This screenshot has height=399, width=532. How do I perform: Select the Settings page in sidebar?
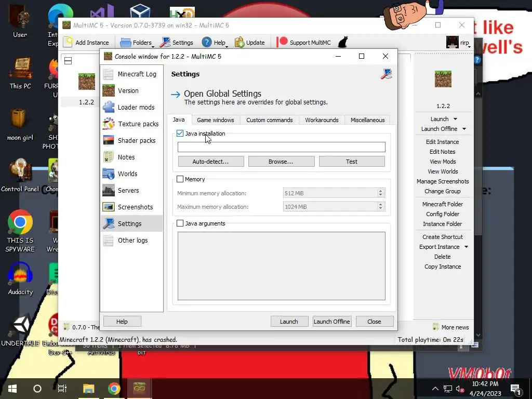(x=131, y=223)
